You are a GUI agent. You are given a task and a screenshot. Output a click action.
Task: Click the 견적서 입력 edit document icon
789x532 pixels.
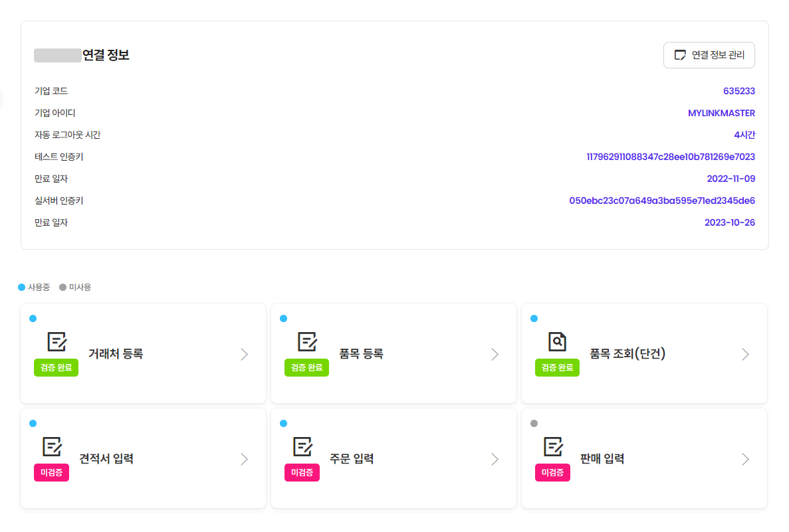pos(52,446)
